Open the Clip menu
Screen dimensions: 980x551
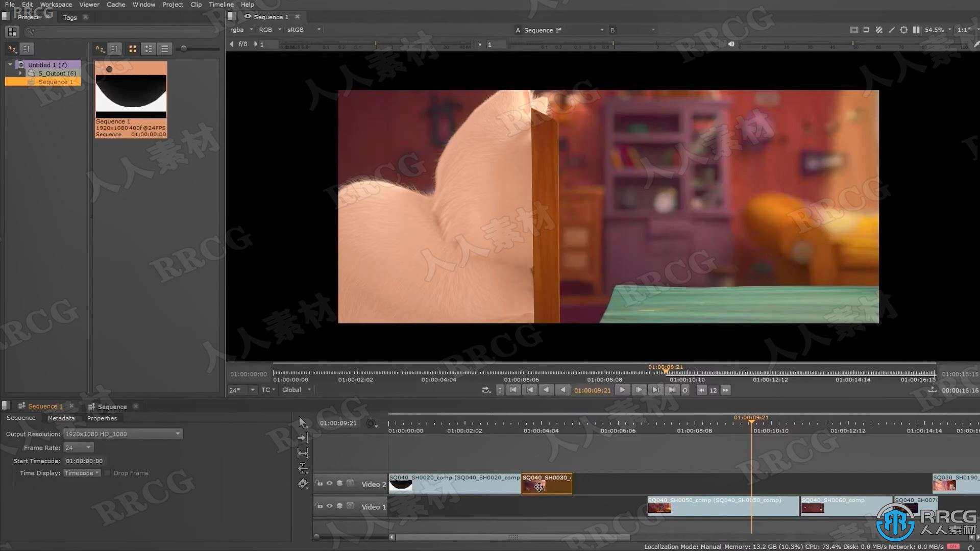click(x=196, y=5)
